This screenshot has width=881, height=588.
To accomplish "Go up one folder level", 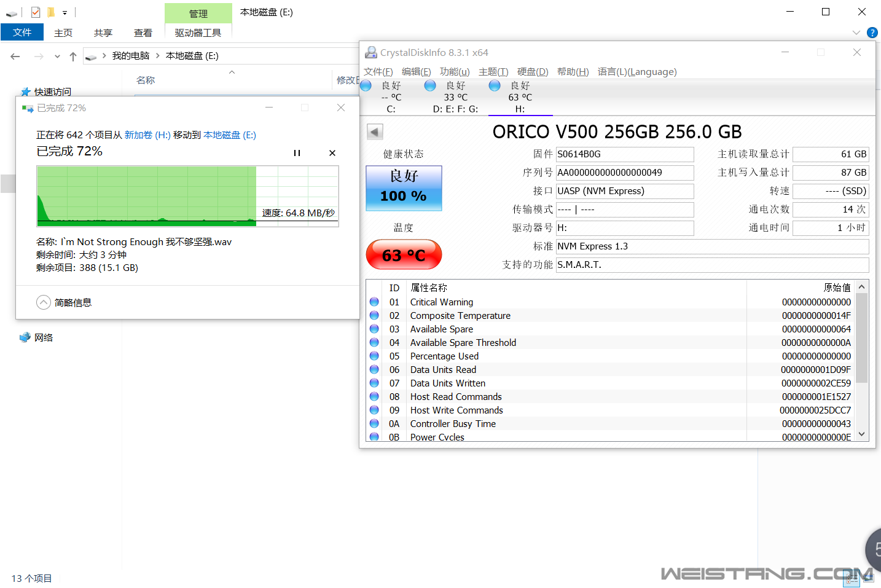I will pos(73,57).
